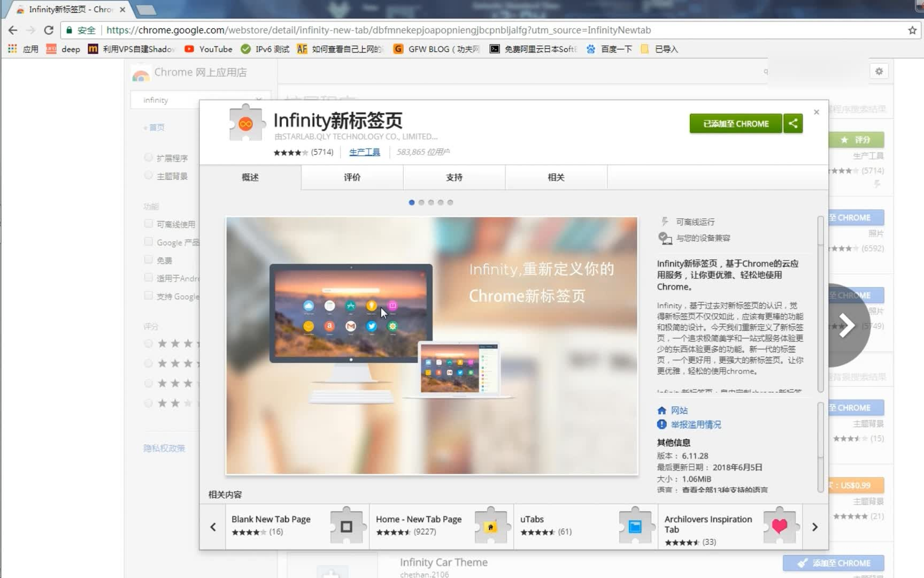Select the fifth carousel dot
This screenshot has height=578, width=924.
[450, 202]
